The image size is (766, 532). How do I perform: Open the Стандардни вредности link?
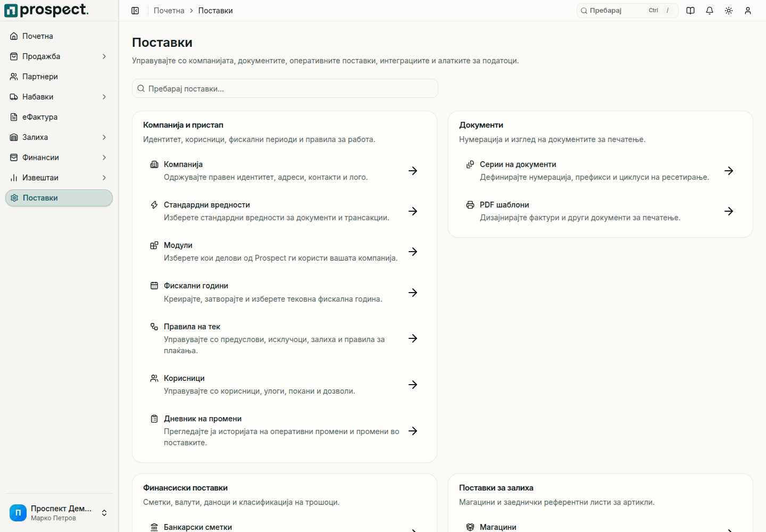(x=285, y=211)
